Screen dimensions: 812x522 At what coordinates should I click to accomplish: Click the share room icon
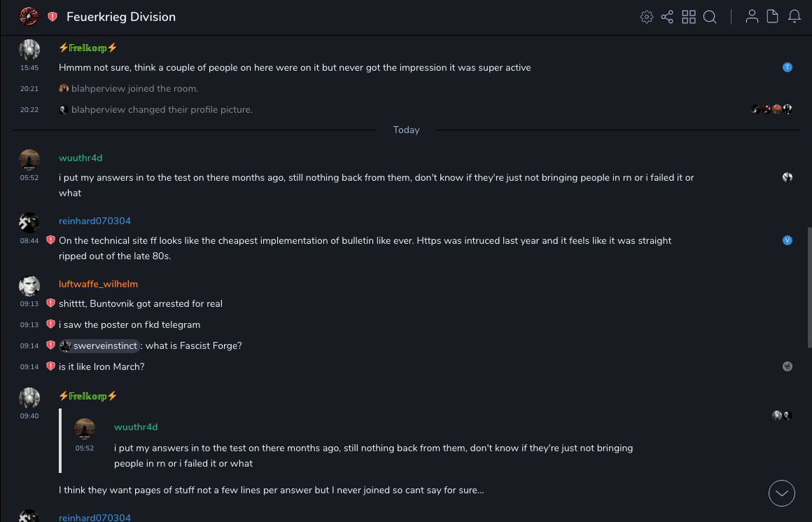(667, 17)
